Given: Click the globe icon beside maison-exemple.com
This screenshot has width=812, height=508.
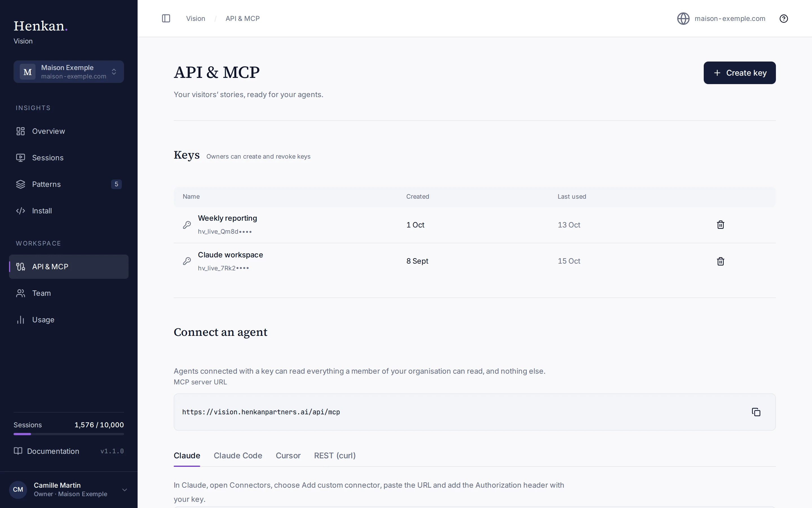Looking at the screenshot, I should coord(683,18).
